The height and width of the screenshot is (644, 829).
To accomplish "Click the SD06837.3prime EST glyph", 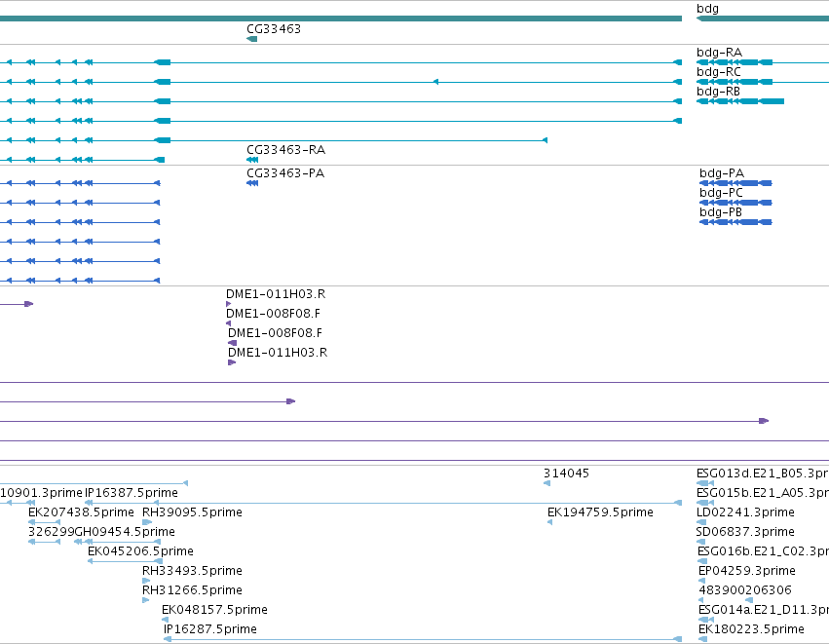I will (x=701, y=542).
